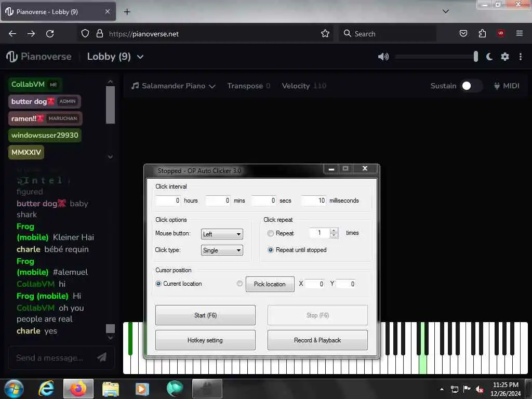Open the Pianoverse three-dot menu
Screen dimensions: 532x399
[x=521, y=57]
